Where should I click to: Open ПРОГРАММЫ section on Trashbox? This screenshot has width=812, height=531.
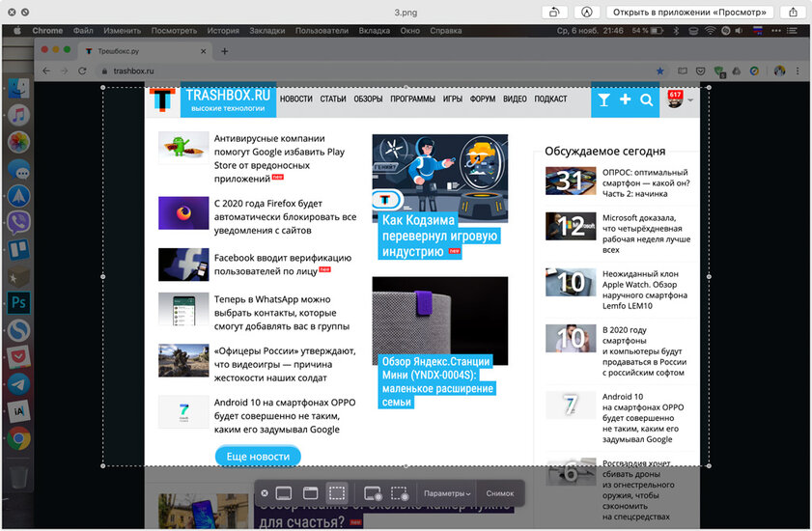[x=412, y=98]
